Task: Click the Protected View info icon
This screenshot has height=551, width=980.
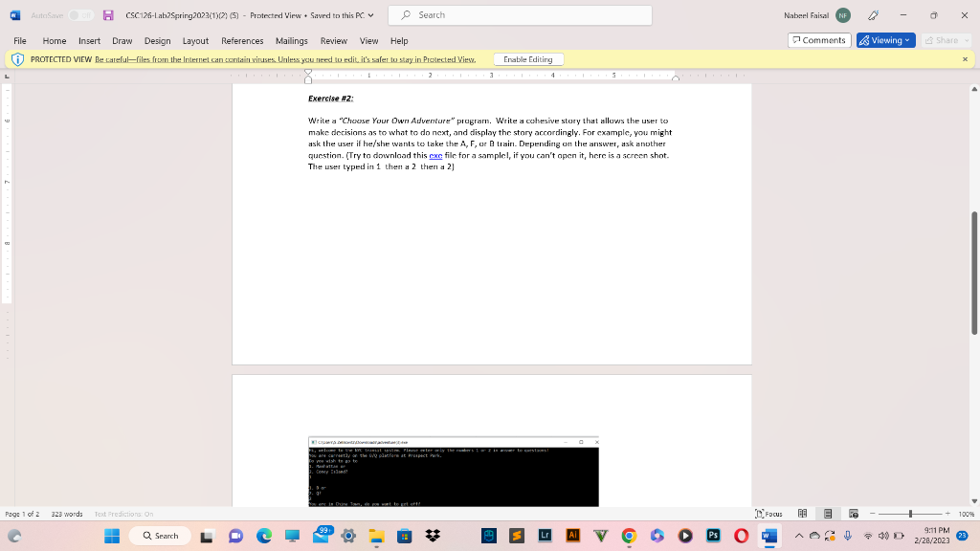Action: (17, 58)
